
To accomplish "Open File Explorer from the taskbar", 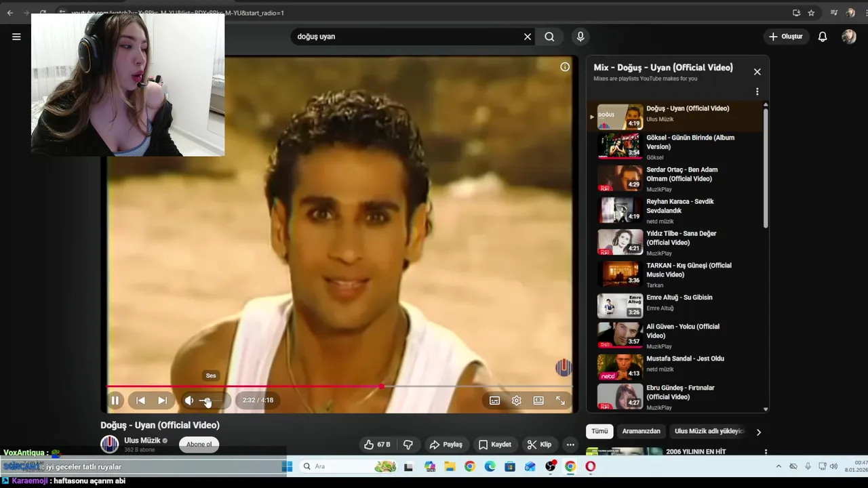I will (450, 466).
